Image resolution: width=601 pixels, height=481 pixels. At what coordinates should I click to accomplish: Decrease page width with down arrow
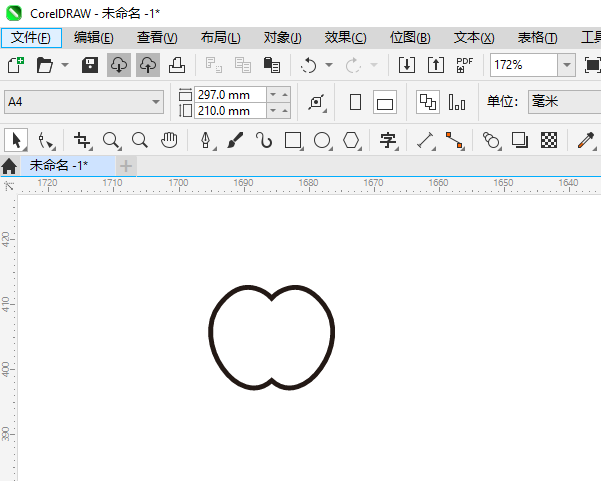click(273, 95)
